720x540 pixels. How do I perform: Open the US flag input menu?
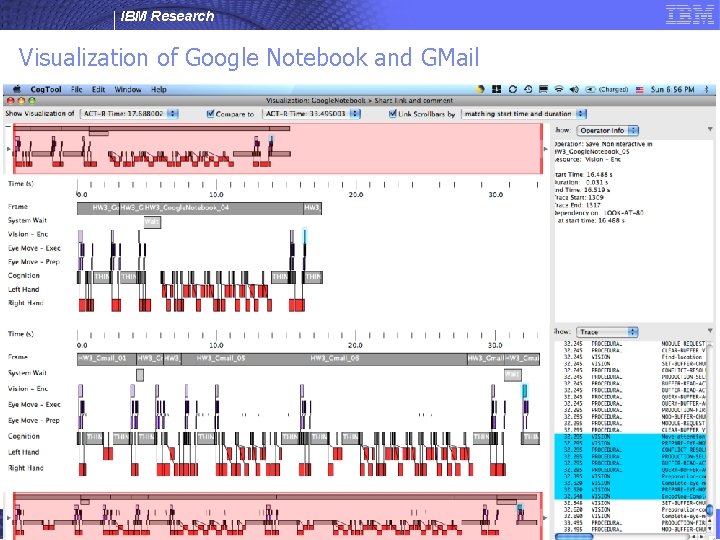click(x=640, y=90)
